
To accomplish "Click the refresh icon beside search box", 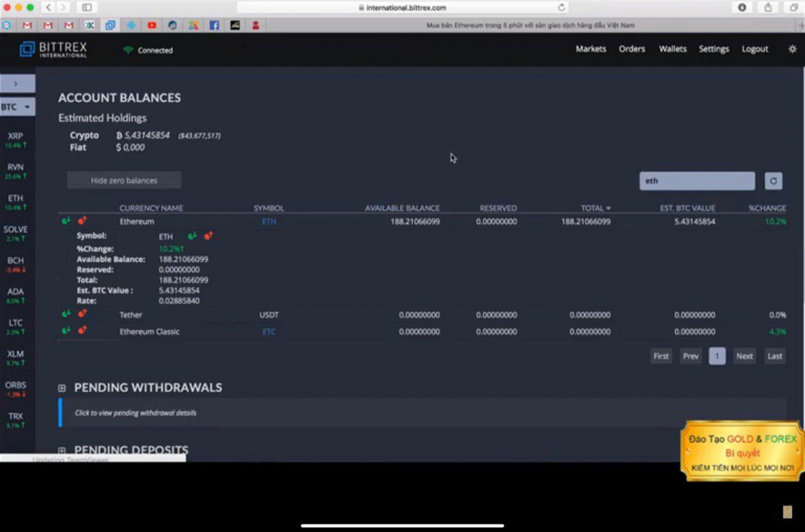I will click(x=773, y=180).
